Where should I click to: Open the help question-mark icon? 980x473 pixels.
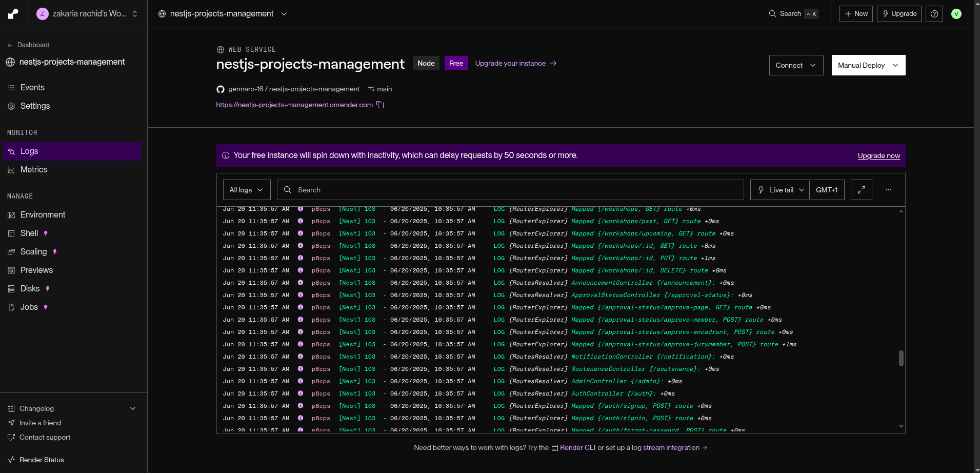tap(934, 14)
